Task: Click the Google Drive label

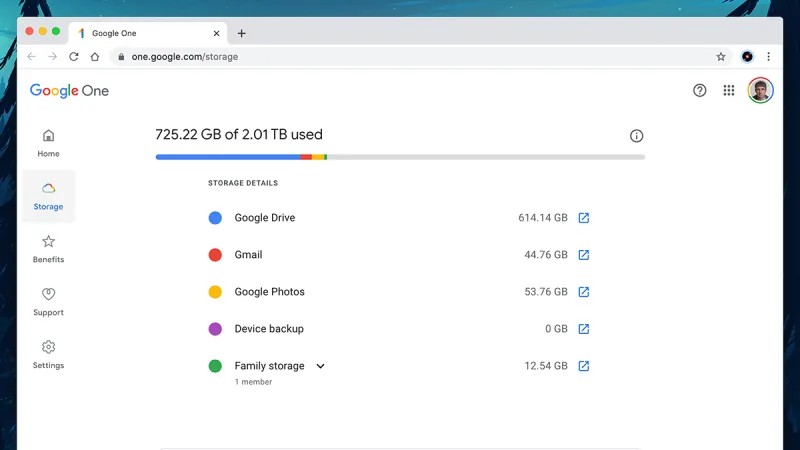Action: 265,218
